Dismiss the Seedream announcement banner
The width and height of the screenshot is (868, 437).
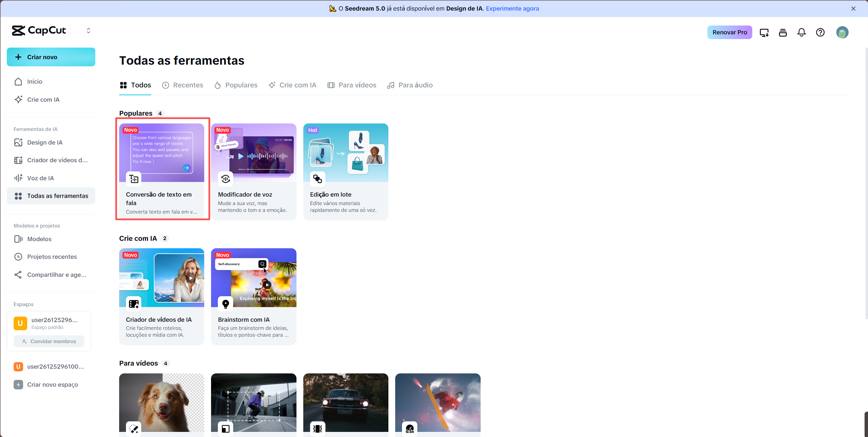pyautogui.click(x=853, y=9)
